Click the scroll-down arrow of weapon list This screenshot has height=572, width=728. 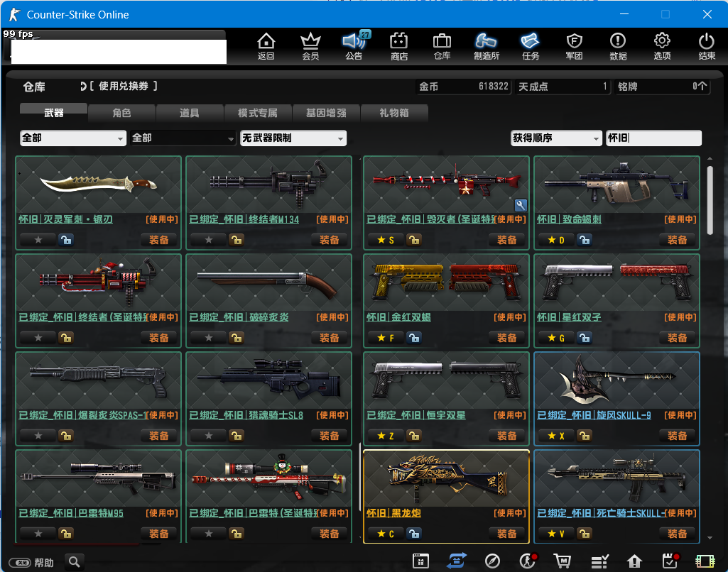point(710,538)
